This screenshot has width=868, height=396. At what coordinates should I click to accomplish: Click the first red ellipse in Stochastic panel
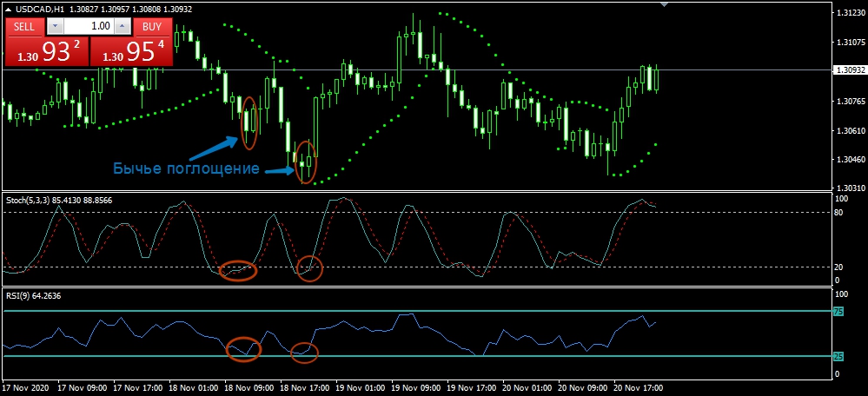click(x=237, y=270)
